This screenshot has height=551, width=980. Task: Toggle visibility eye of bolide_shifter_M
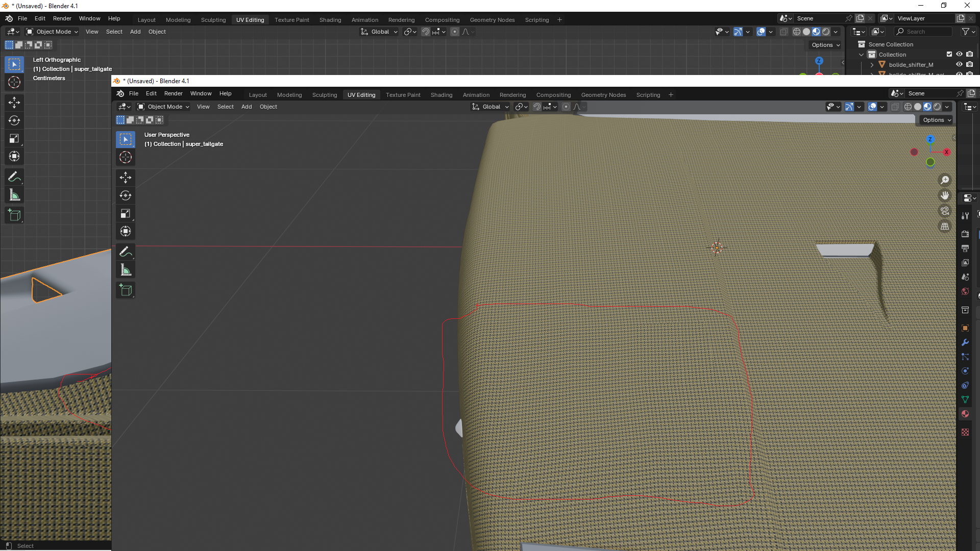tap(959, 65)
